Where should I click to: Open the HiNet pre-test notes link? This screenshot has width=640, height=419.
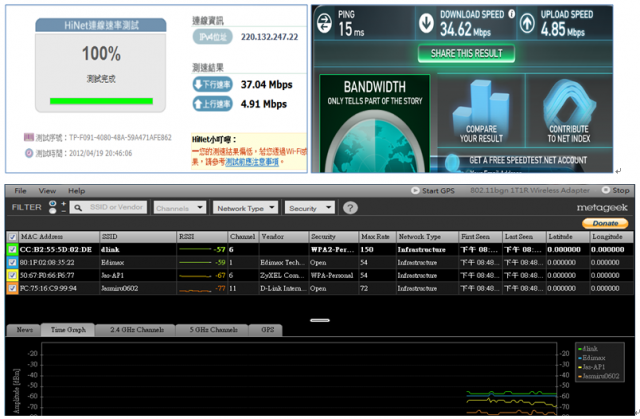tap(252, 162)
